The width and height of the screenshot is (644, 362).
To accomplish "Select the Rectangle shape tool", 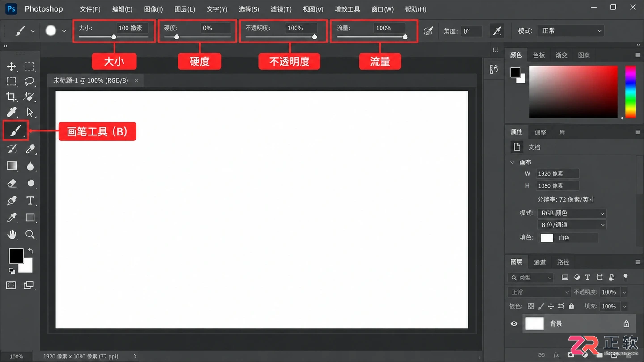I will (x=30, y=218).
